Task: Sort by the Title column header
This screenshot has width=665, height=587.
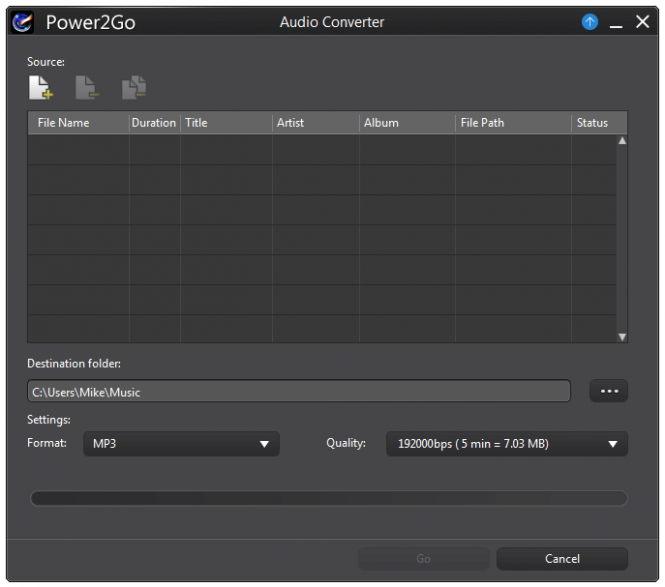Action: pyautogui.click(x=226, y=123)
